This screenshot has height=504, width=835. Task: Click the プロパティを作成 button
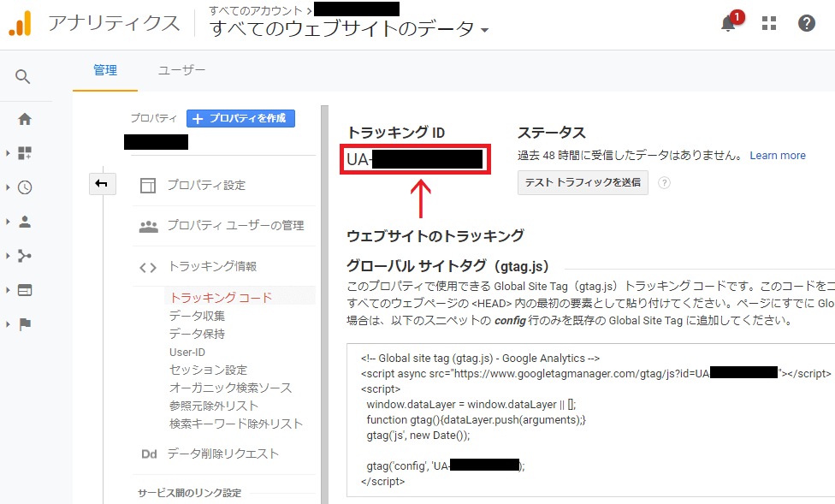tap(240, 118)
